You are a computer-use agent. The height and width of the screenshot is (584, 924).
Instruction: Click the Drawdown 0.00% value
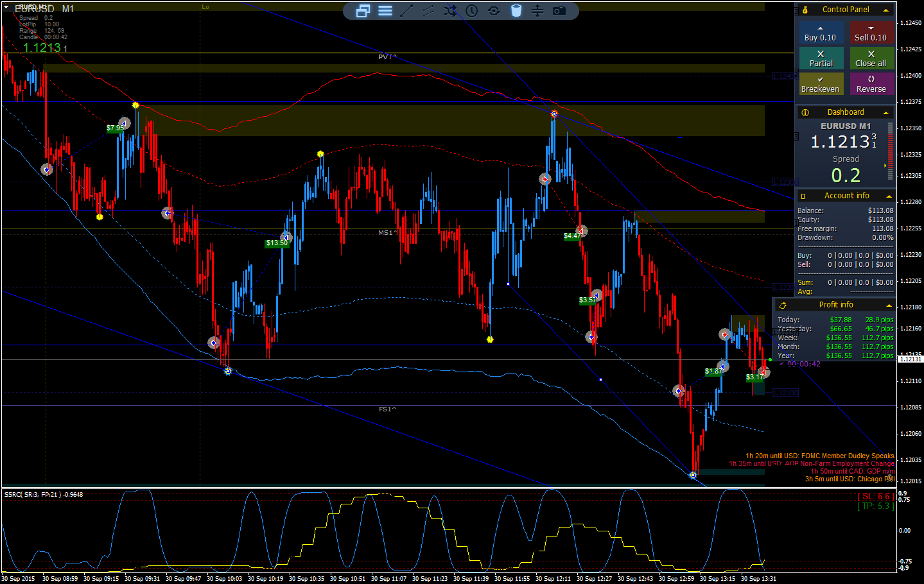[x=882, y=237]
